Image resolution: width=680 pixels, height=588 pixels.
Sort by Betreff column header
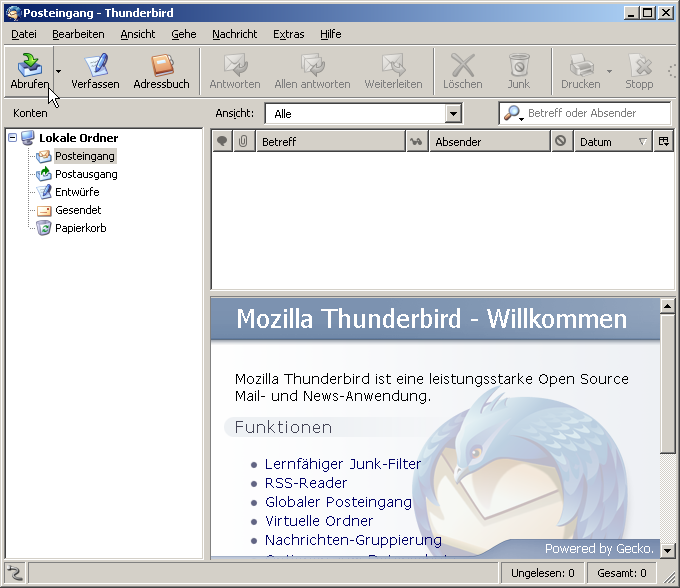330,141
